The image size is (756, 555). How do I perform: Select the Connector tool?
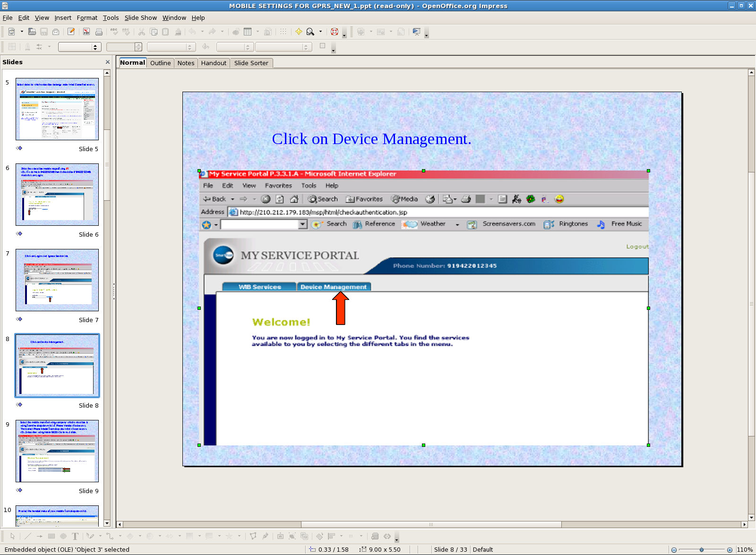(110, 536)
